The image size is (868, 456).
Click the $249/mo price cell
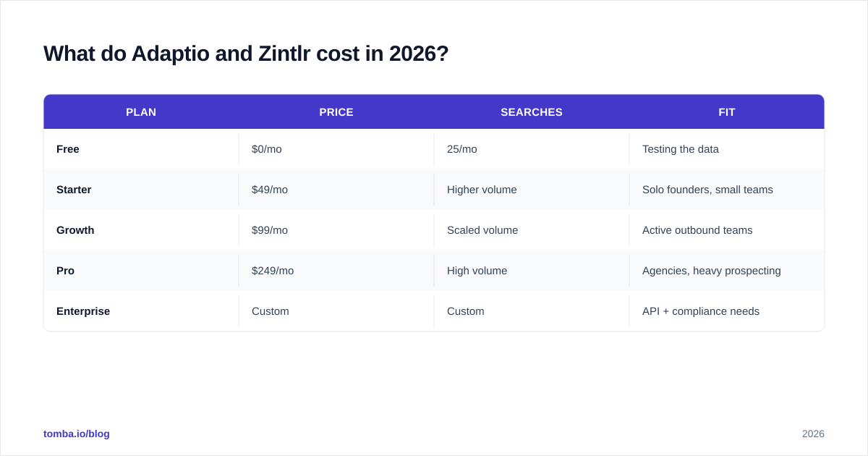[336, 271]
